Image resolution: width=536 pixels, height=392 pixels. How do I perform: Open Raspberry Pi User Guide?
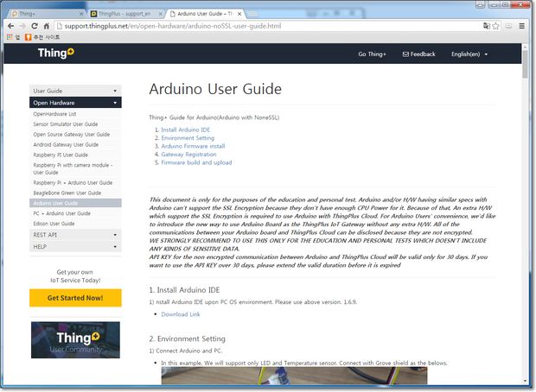tap(61, 155)
